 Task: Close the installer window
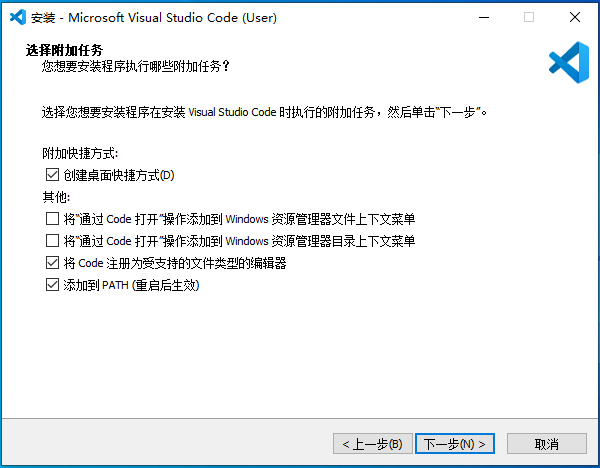(575, 17)
